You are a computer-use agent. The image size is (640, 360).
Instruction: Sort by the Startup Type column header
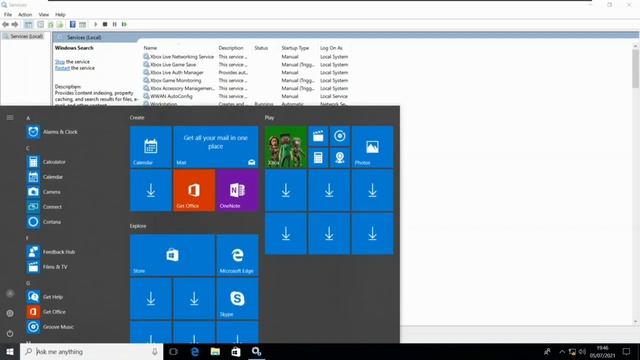pyautogui.click(x=295, y=48)
